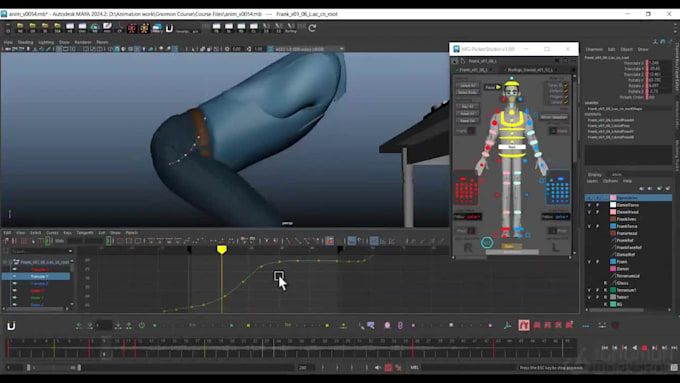Play the animation backwards

[x=635, y=348]
